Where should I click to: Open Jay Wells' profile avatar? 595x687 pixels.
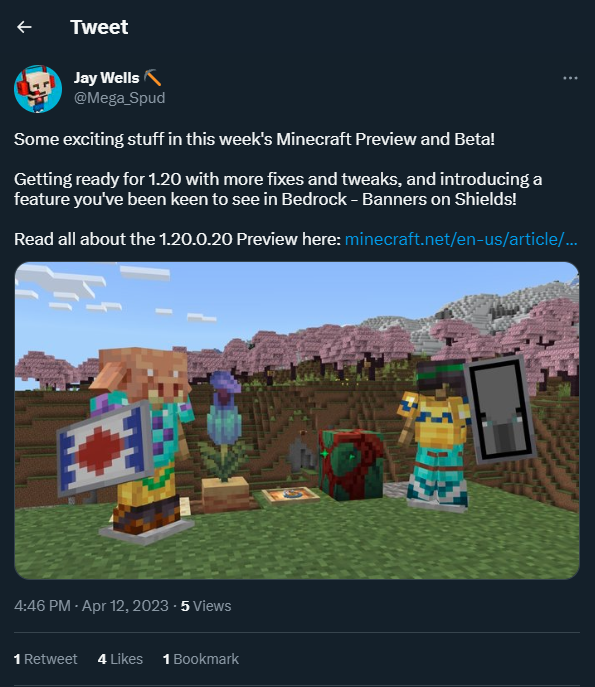coord(38,89)
